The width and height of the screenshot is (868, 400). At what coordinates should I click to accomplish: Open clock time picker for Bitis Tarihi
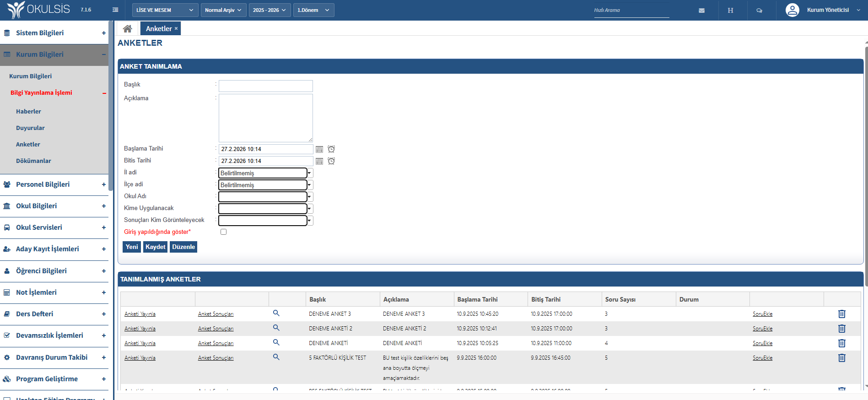[x=331, y=161]
